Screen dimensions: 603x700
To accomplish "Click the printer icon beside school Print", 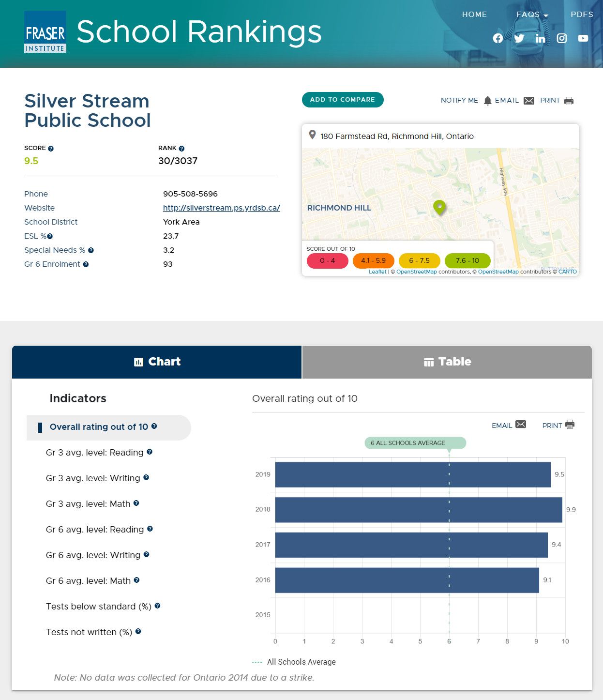I will [x=569, y=101].
